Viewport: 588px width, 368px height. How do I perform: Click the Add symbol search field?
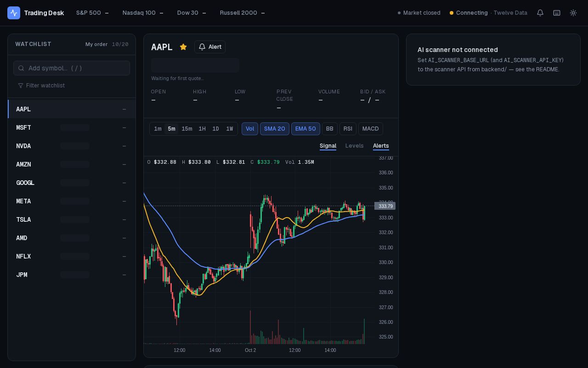coord(72,68)
